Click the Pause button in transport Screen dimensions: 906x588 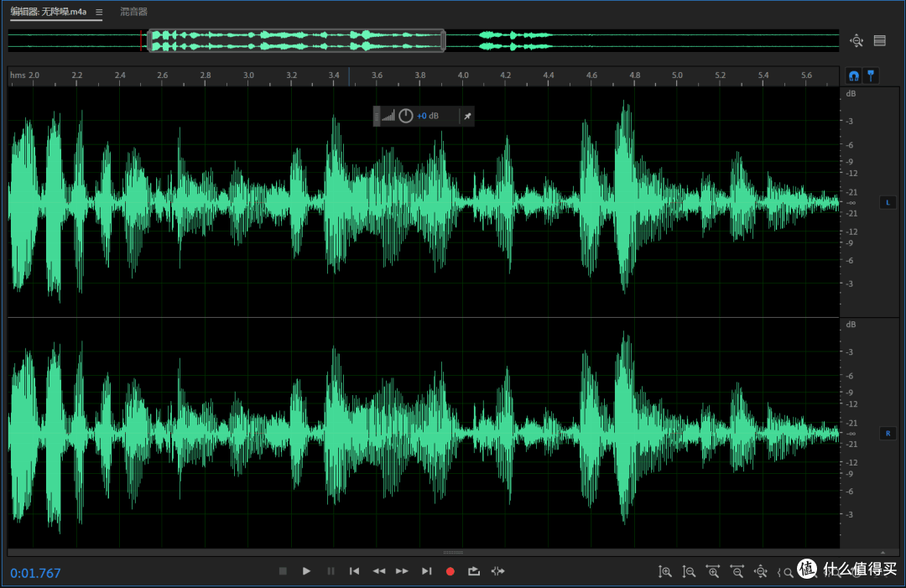coord(331,571)
